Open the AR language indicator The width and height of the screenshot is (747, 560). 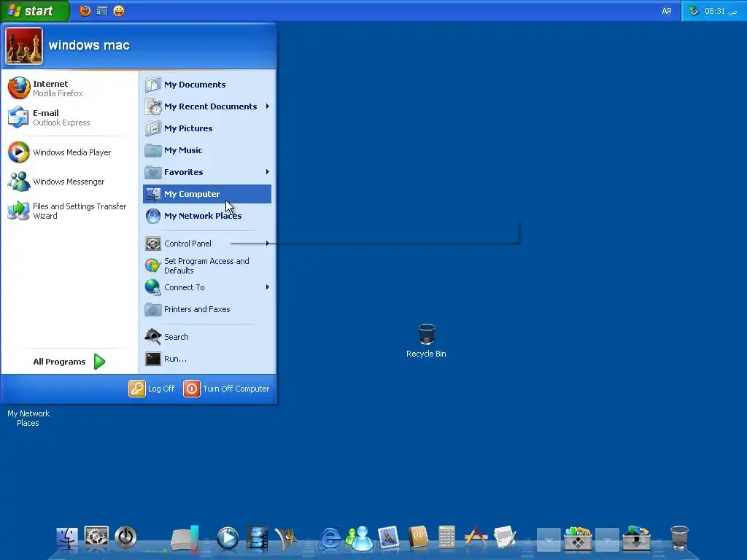[667, 11]
